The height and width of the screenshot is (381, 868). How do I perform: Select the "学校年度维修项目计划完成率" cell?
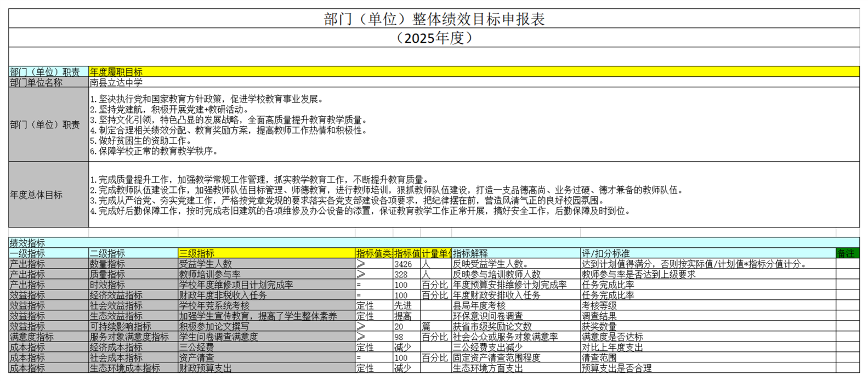266,285
